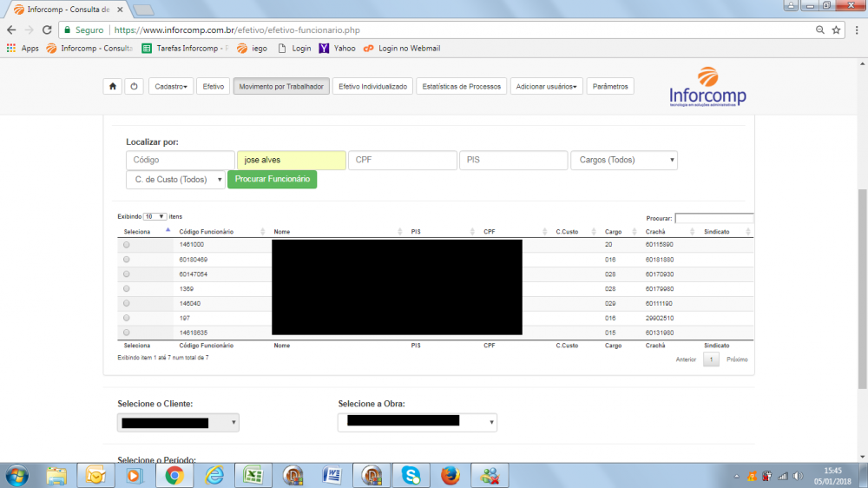Image resolution: width=868 pixels, height=488 pixels.
Task: Open Estatísticas de Processos
Action: [x=461, y=87]
